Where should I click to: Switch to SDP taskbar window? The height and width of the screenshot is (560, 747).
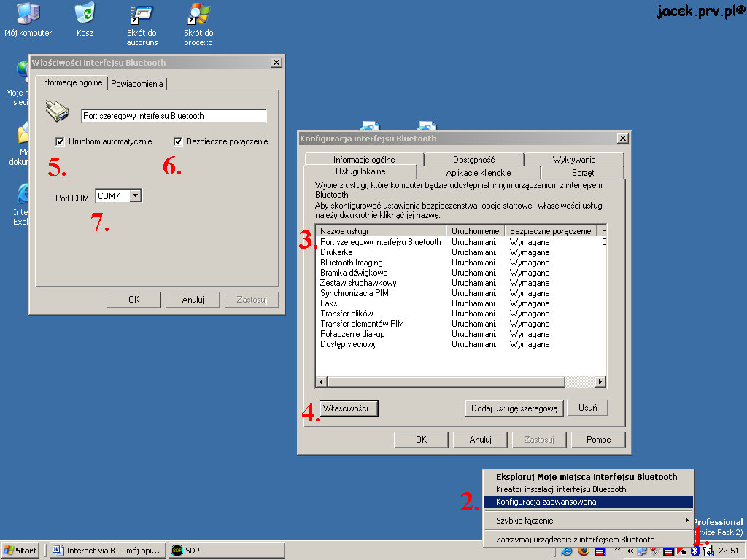click(227, 551)
